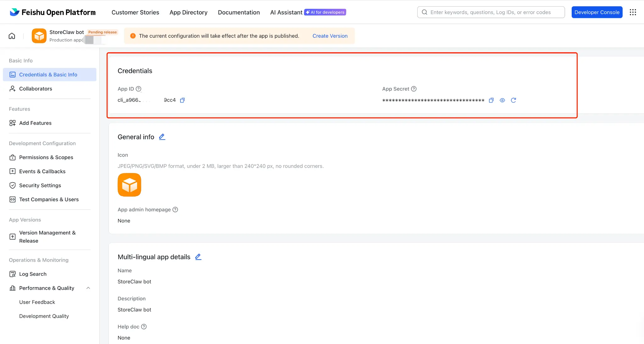Screen dimensions: 644x344
Task: Open the App ID help tooltip icon
Action: pyautogui.click(x=138, y=89)
